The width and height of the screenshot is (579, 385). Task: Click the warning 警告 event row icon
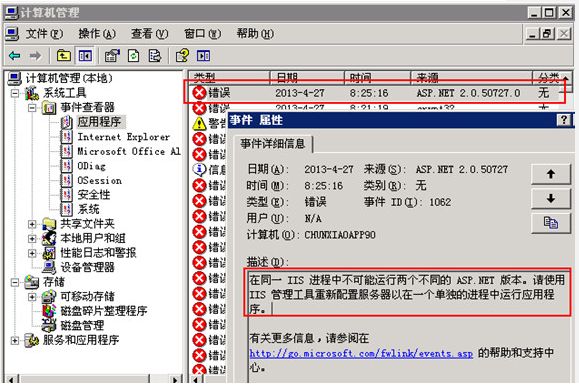tap(199, 123)
